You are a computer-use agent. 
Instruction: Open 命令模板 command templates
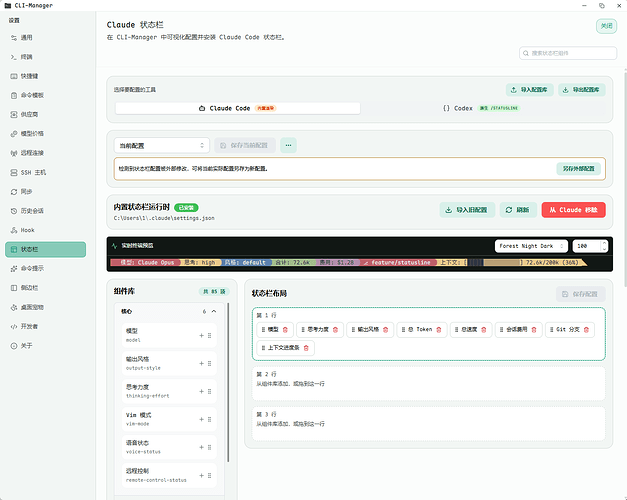pos(45,95)
